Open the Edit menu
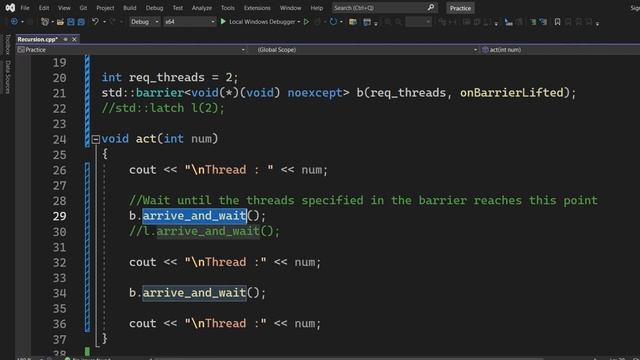 pyautogui.click(x=44, y=8)
